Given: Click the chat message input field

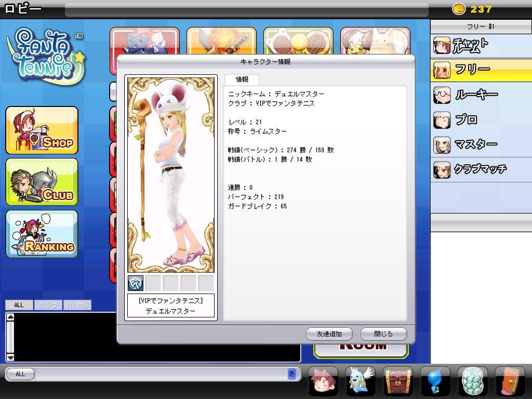Looking at the screenshot, I should (161, 374).
